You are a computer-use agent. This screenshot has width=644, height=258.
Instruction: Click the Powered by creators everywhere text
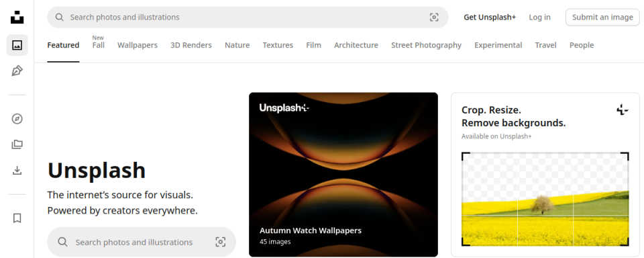[x=122, y=211]
